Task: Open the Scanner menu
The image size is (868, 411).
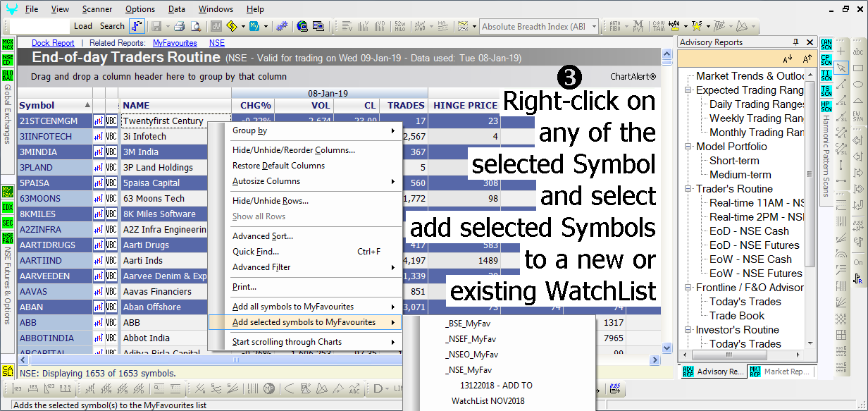Action: point(97,9)
